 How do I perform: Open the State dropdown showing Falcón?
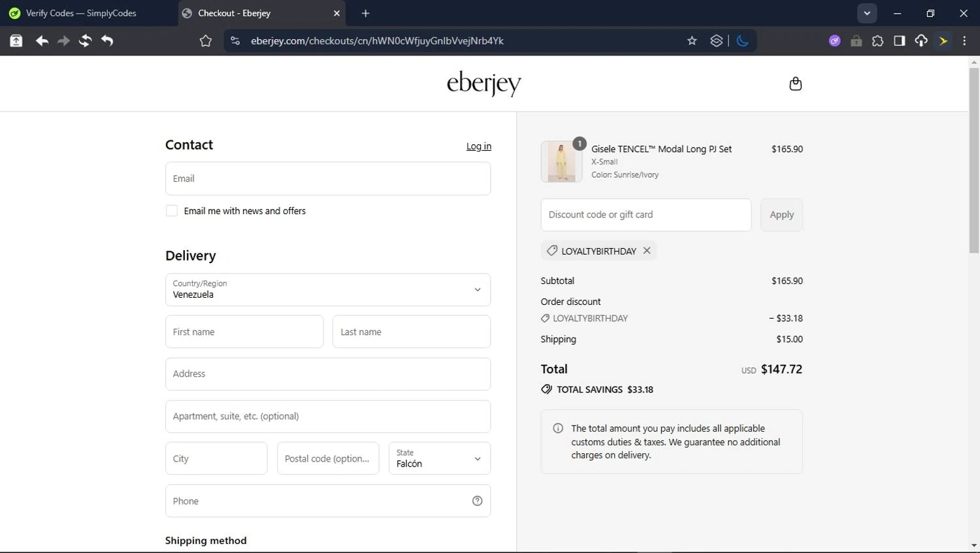439,458
